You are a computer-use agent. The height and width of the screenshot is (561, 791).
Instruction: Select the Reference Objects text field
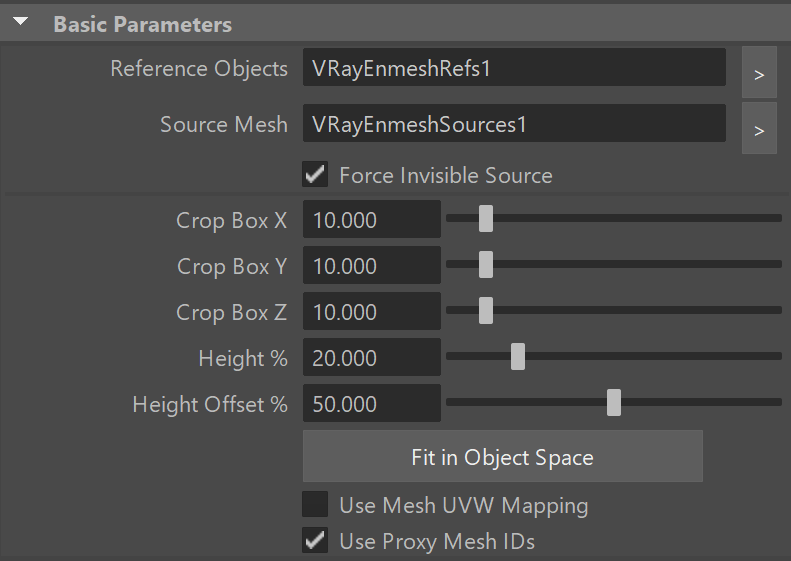[x=514, y=67]
